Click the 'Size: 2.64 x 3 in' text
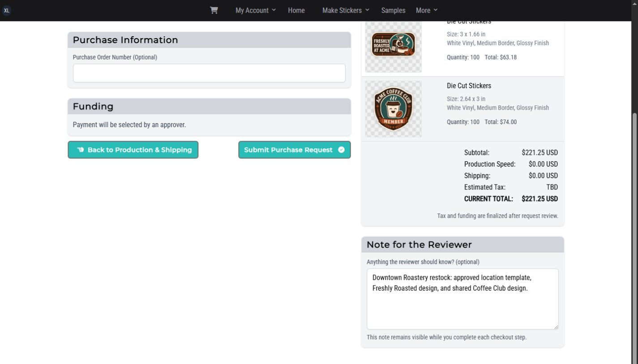 pyautogui.click(x=466, y=98)
